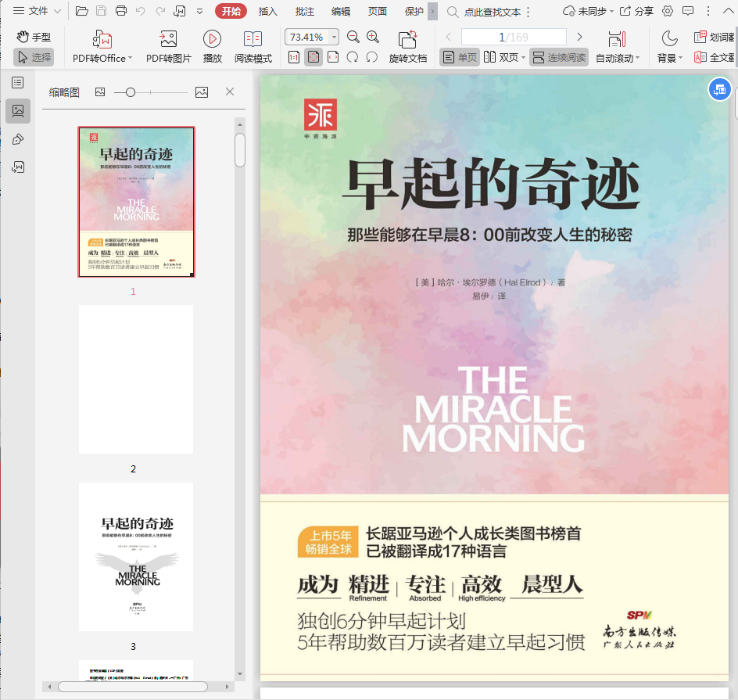The width and height of the screenshot is (738, 700).
Task: Switch to the 插入 ribbon tab
Action: point(268,11)
